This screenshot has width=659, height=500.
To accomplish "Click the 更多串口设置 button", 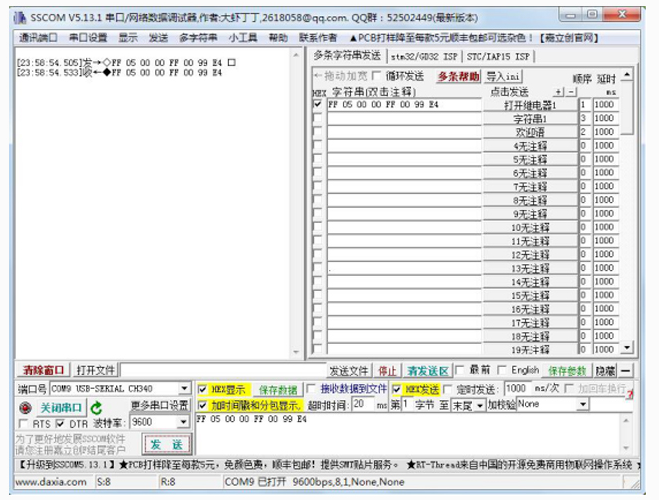I will pos(159,405).
